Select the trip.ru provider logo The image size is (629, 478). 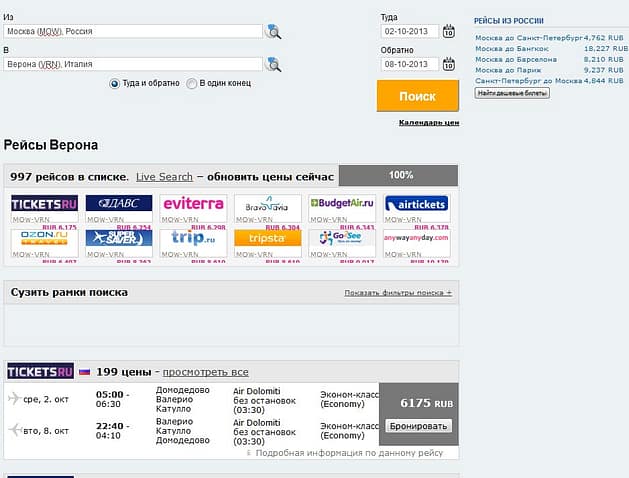pyautogui.click(x=193, y=238)
